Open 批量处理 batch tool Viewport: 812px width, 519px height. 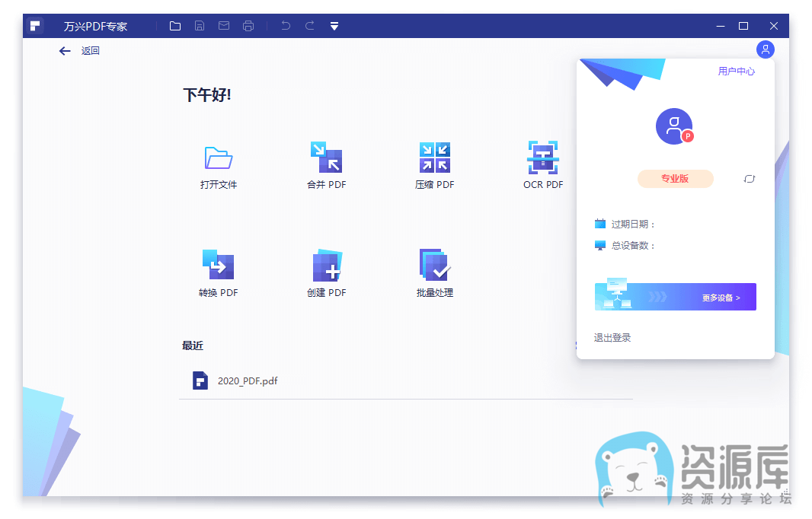[434, 273]
